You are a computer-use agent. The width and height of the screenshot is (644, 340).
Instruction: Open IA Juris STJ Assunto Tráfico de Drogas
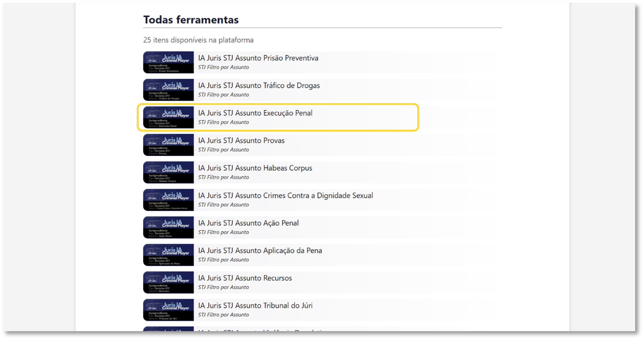(259, 86)
